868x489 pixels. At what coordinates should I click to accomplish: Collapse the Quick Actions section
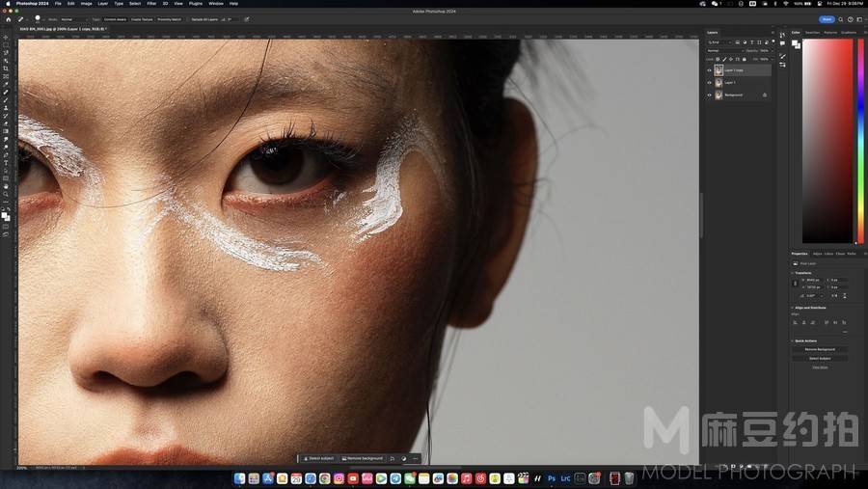click(792, 340)
